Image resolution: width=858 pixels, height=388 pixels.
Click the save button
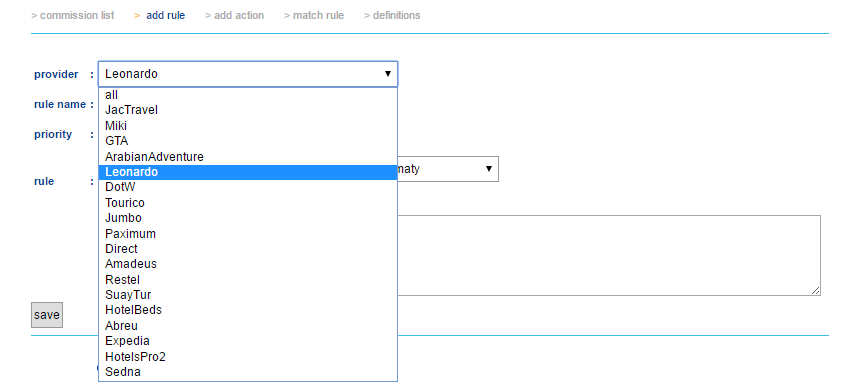47,315
